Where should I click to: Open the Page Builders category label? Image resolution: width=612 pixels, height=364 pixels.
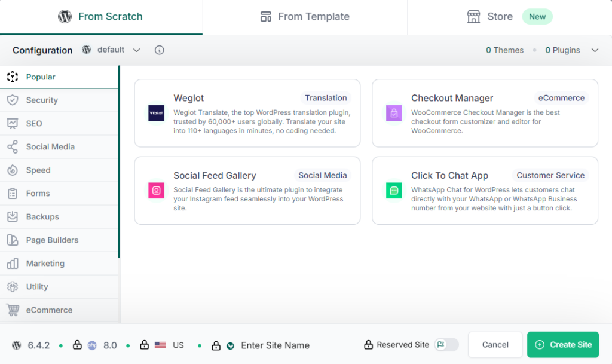53,240
